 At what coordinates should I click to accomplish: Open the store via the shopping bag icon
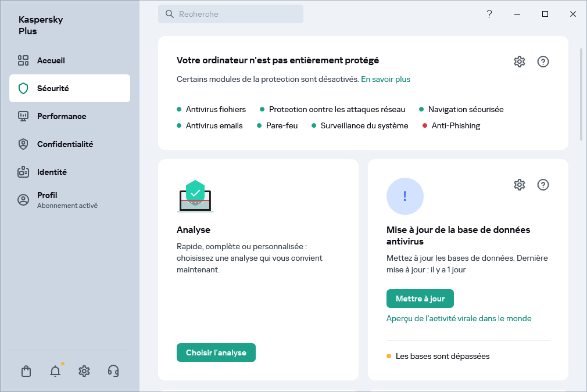point(26,371)
